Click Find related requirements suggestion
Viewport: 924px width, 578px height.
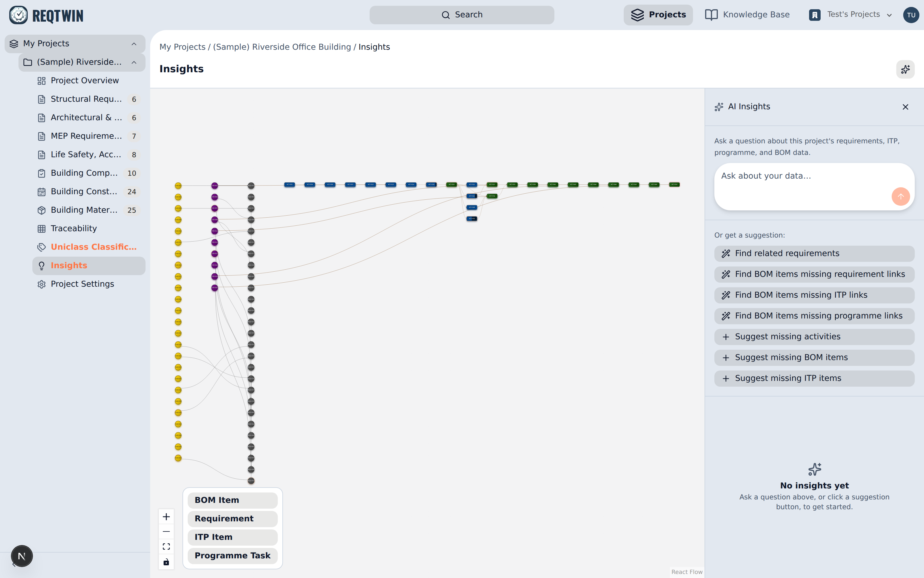tap(814, 253)
